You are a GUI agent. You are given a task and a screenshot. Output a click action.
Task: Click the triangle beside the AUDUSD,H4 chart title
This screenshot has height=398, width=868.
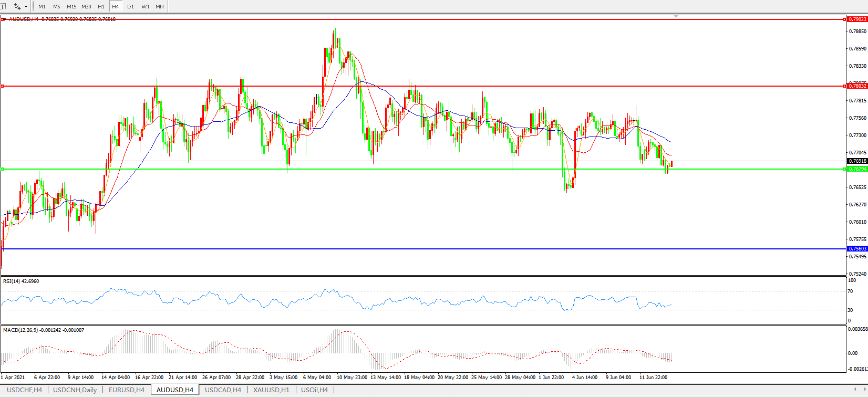4,19
